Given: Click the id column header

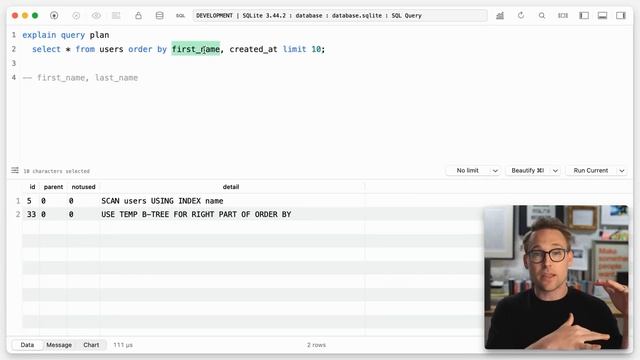Looking at the screenshot, I should point(32,187).
